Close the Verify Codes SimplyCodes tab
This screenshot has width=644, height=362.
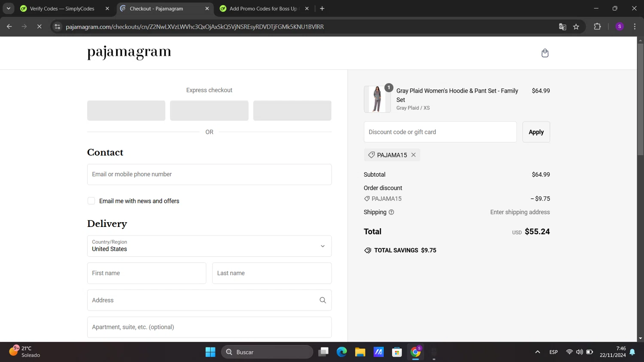click(x=107, y=9)
